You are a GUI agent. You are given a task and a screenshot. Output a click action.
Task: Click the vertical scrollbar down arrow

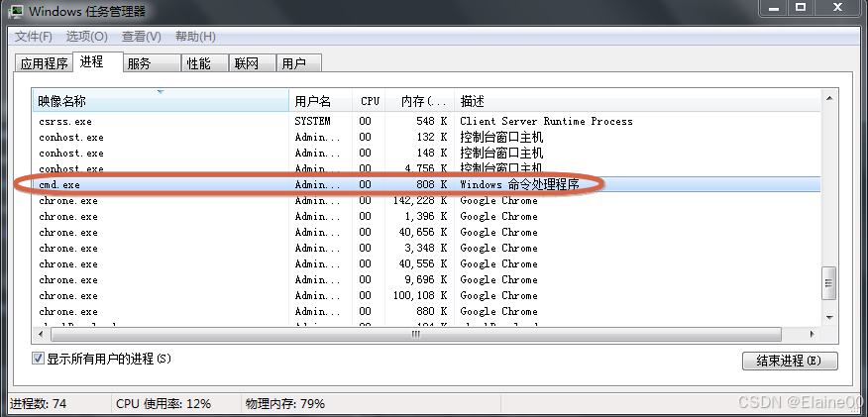(829, 317)
